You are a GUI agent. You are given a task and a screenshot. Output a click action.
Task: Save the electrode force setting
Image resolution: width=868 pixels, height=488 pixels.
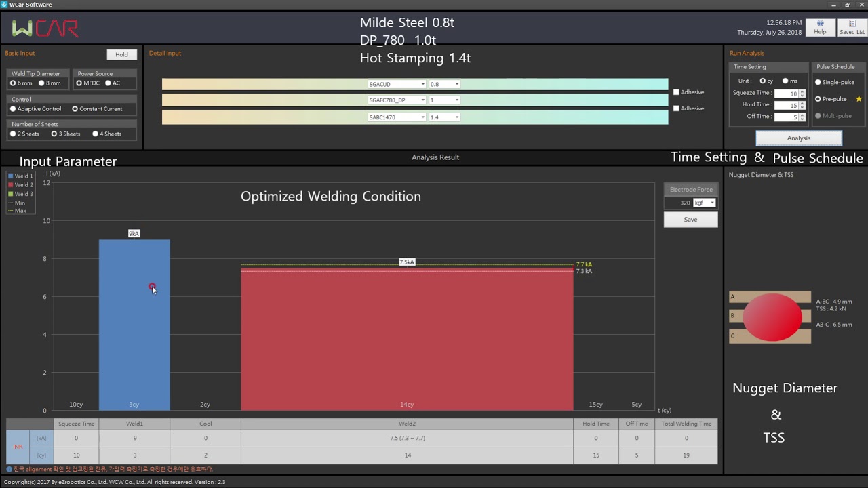pyautogui.click(x=690, y=220)
